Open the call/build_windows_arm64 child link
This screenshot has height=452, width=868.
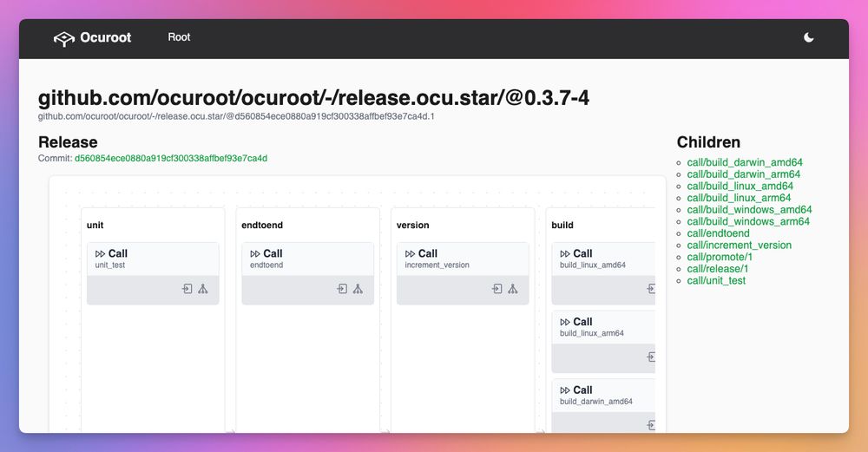click(x=748, y=221)
